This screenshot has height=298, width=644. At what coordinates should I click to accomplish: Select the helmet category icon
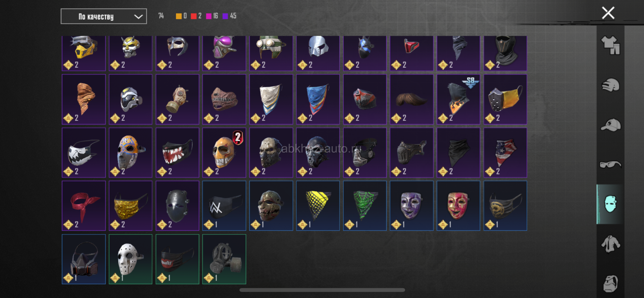610,85
